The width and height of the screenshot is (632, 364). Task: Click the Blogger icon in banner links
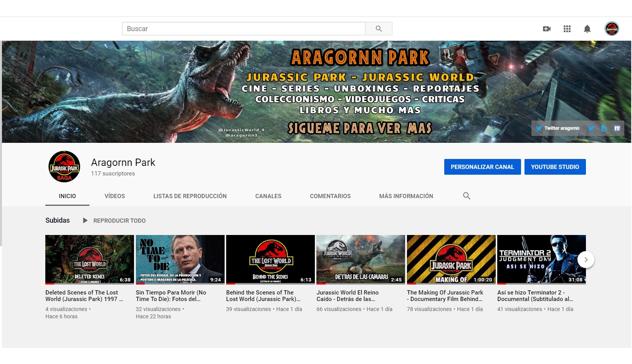(x=604, y=128)
